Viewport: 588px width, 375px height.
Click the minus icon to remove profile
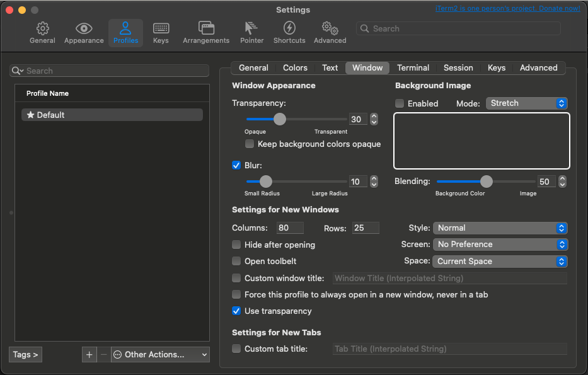(104, 355)
